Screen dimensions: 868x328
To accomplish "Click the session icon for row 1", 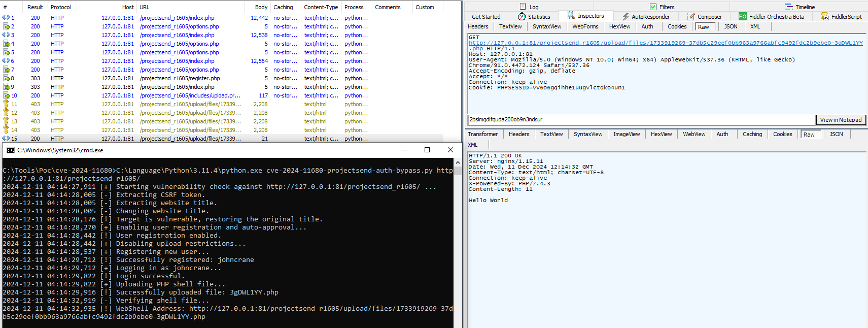I will pyautogui.click(x=6, y=18).
